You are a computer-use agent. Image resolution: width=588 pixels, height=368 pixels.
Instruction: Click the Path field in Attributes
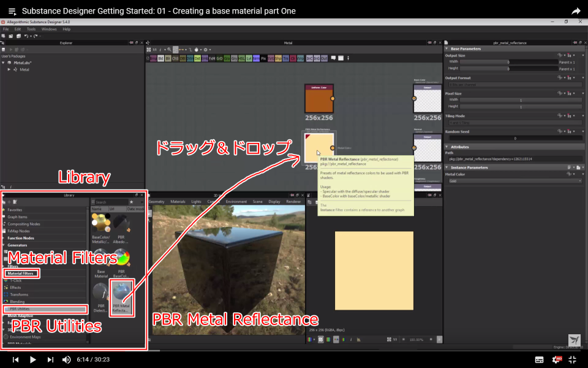(515, 159)
